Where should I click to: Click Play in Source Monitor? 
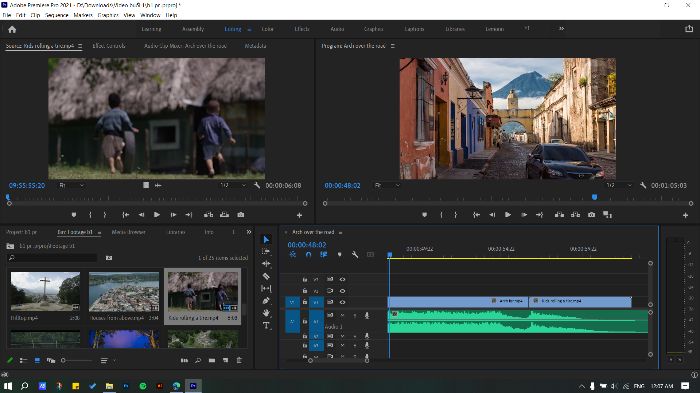[x=157, y=215]
